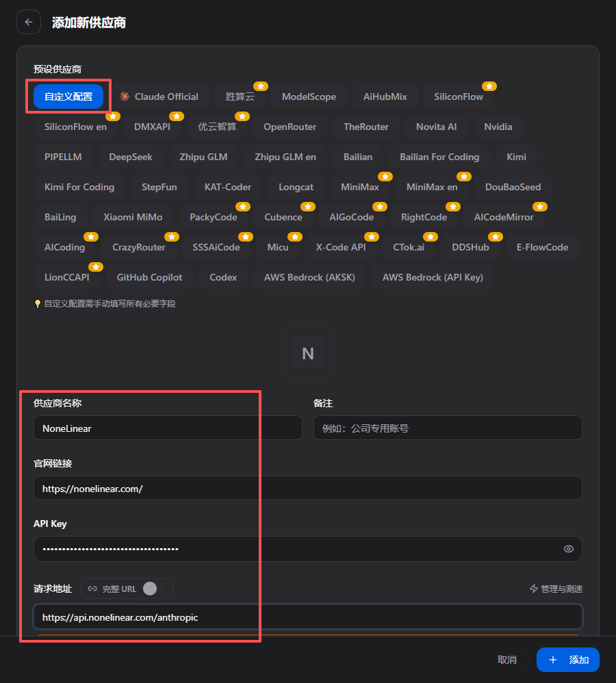Focus the 请求地址 URL field
Image resolution: width=616 pixels, height=683 pixels.
(x=308, y=617)
